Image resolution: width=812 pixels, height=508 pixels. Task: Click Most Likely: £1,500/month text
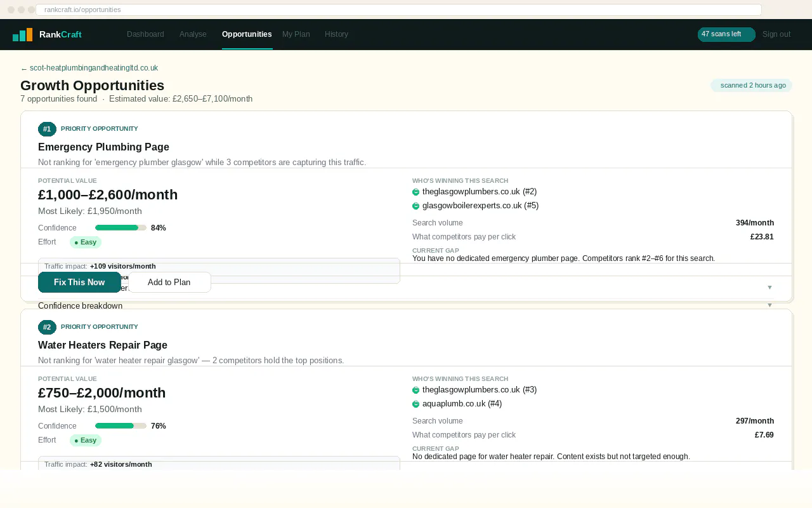90,410
